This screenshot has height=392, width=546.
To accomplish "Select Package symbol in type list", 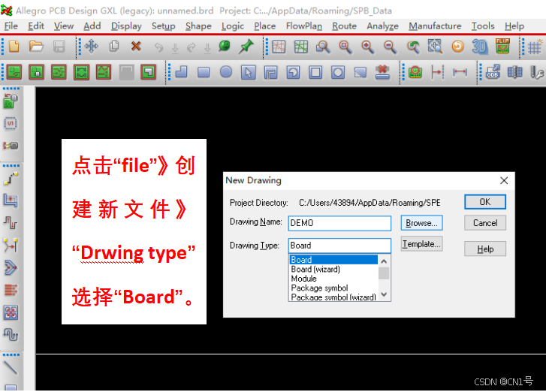I will tap(334, 288).
